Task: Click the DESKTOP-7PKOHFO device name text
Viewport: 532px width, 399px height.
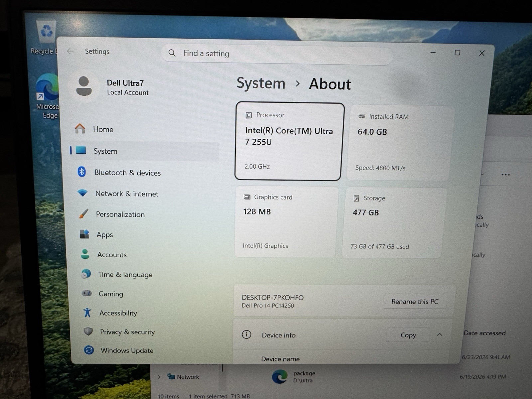Action: click(x=273, y=298)
